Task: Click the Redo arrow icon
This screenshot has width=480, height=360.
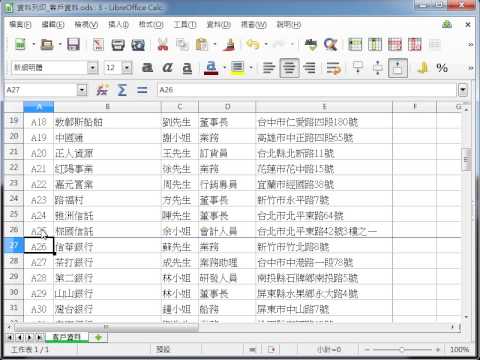Action: 279,44
